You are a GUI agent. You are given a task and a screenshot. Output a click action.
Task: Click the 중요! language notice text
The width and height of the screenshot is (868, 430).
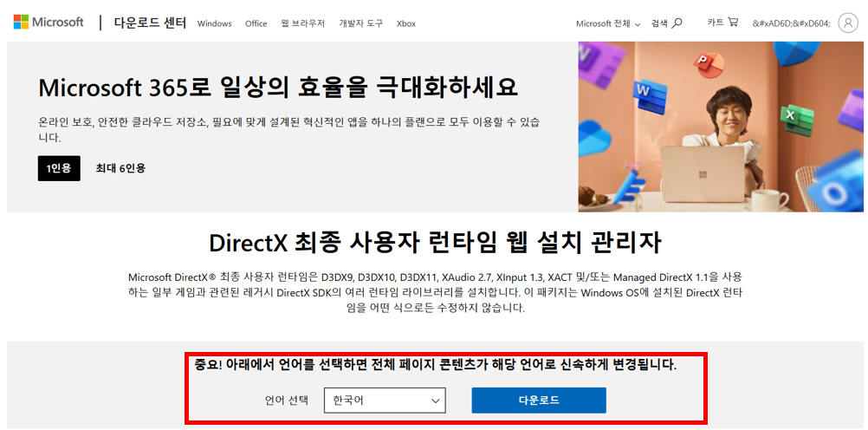pyautogui.click(x=435, y=365)
